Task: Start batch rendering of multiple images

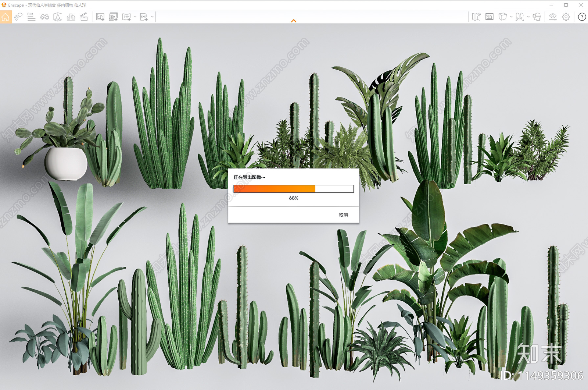Action: [x=113, y=17]
